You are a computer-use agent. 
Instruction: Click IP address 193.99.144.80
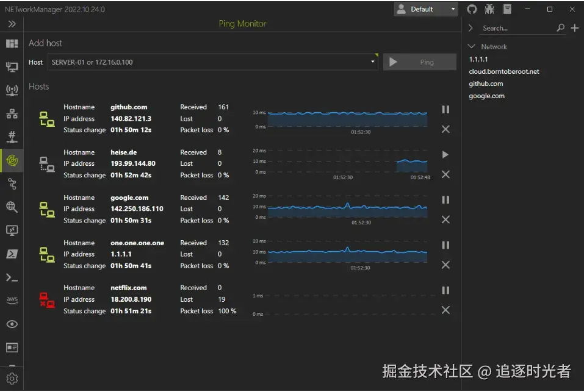point(133,163)
